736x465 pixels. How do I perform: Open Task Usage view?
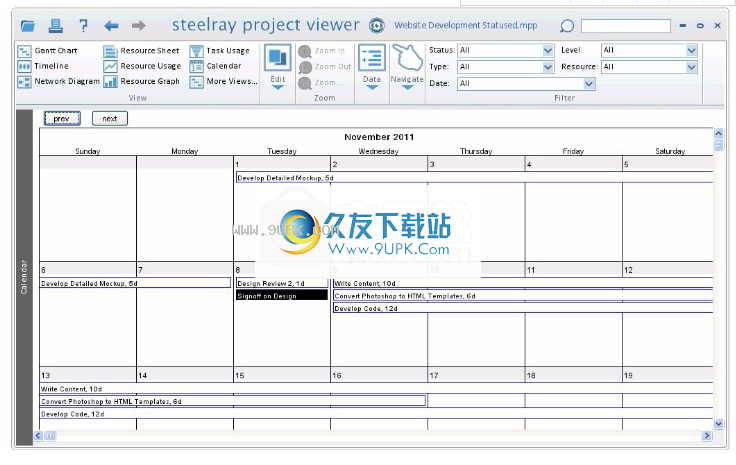pos(220,51)
